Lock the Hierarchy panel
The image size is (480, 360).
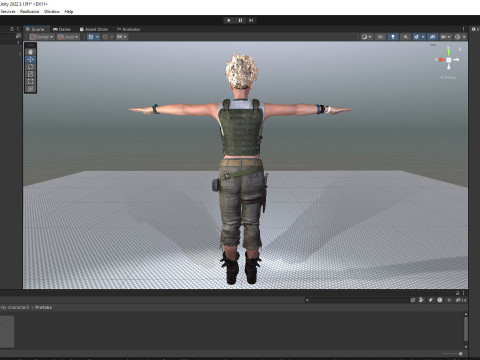(12, 29)
